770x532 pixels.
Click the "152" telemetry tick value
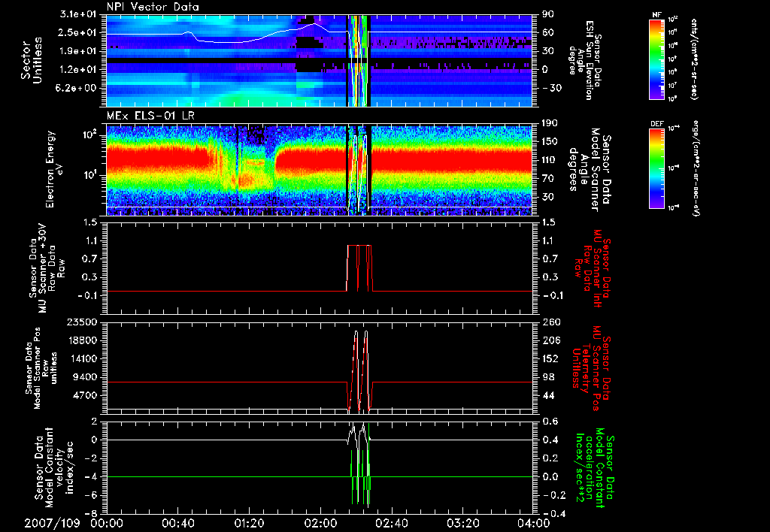(x=551, y=358)
